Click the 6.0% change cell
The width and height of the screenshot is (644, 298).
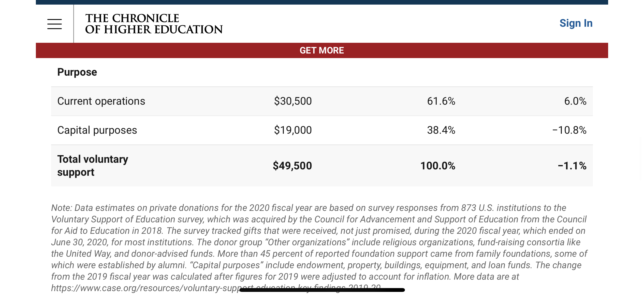575,101
